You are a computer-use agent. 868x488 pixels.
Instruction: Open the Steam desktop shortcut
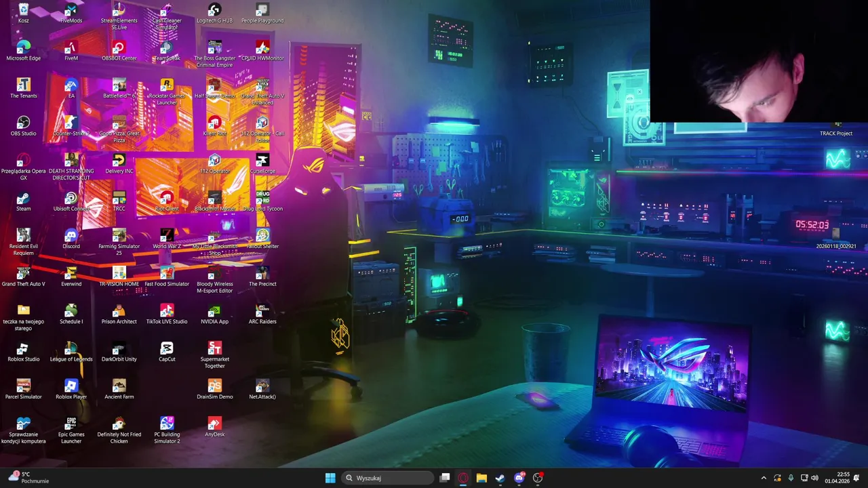(24, 201)
